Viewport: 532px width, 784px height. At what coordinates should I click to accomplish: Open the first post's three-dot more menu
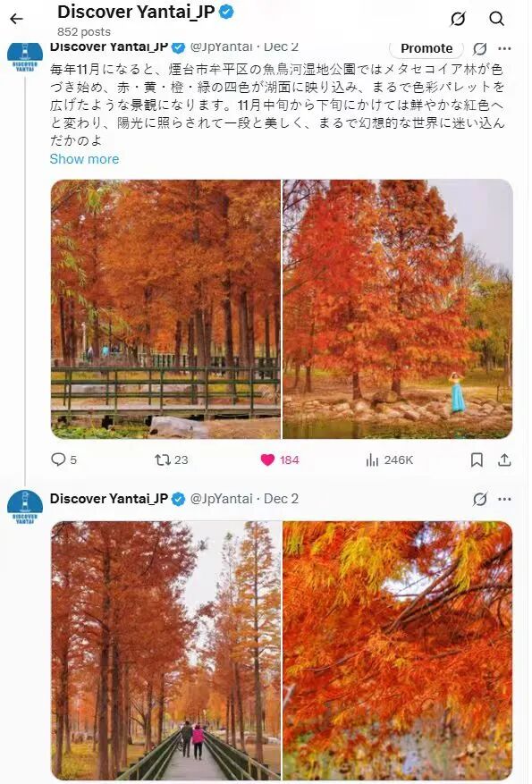click(x=504, y=48)
